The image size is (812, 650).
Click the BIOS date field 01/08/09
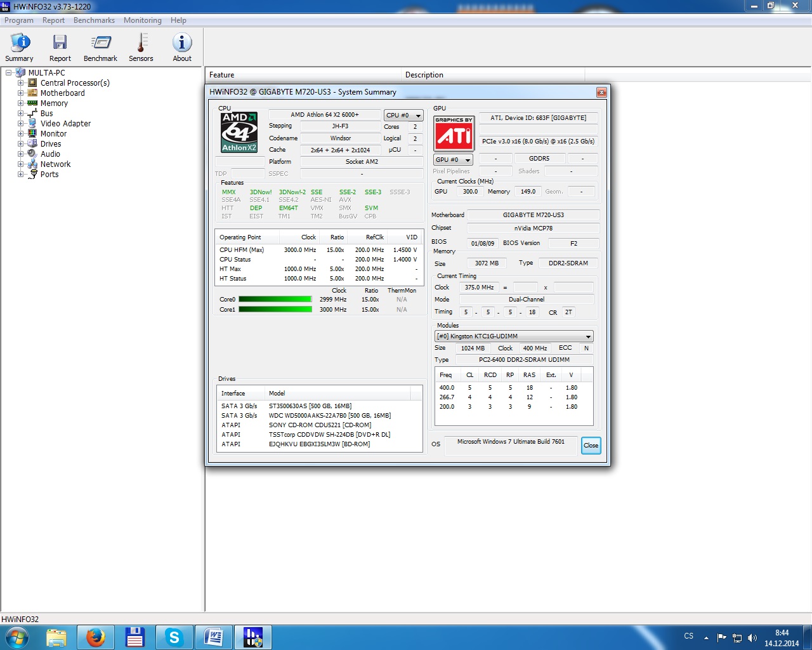point(483,243)
